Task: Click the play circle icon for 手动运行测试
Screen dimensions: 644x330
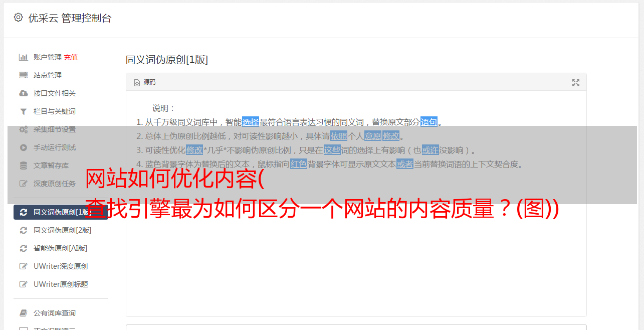Action: (x=24, y=147)
